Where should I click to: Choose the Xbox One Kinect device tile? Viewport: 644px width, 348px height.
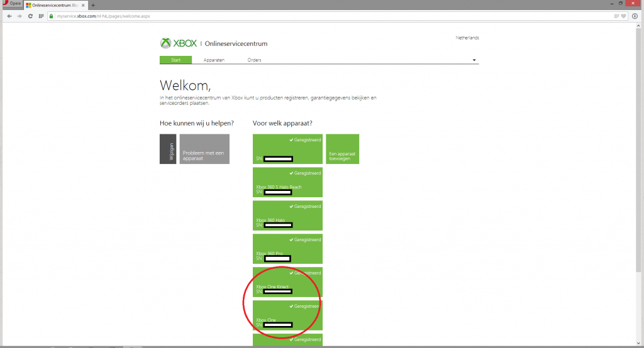click(287, 282)
